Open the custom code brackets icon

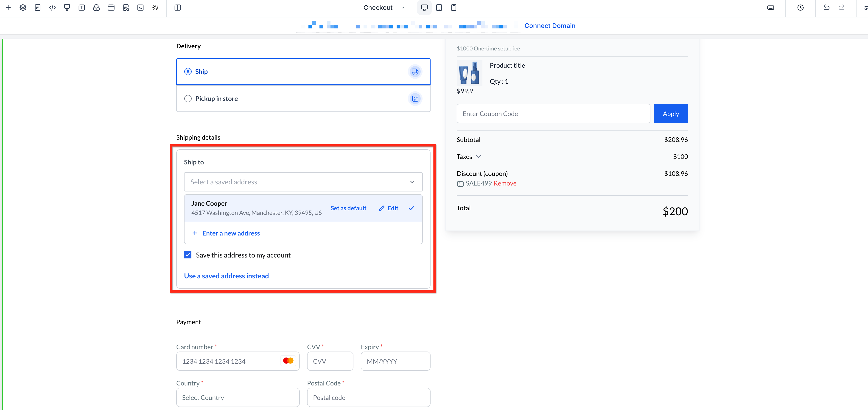tap(52, 7)
